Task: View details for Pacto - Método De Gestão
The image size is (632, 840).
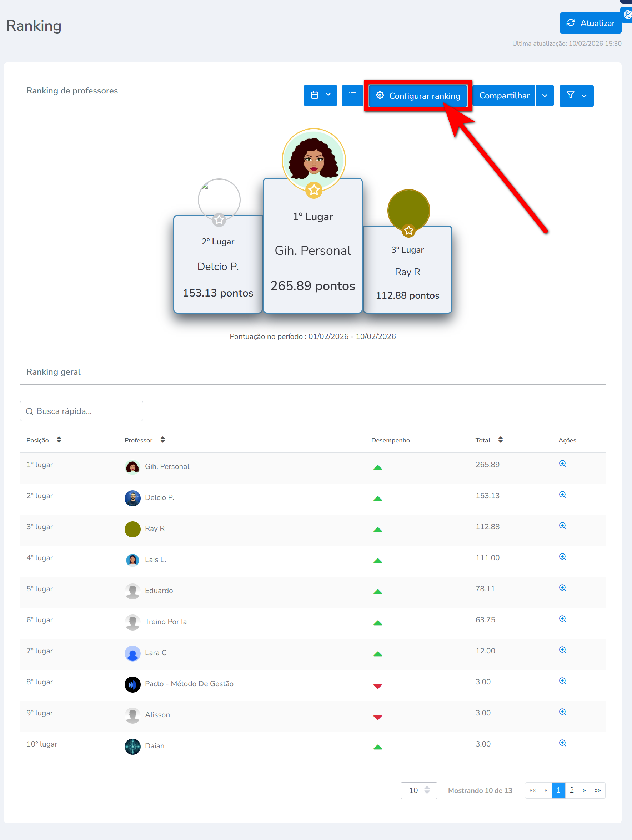Action: [562, 681]
